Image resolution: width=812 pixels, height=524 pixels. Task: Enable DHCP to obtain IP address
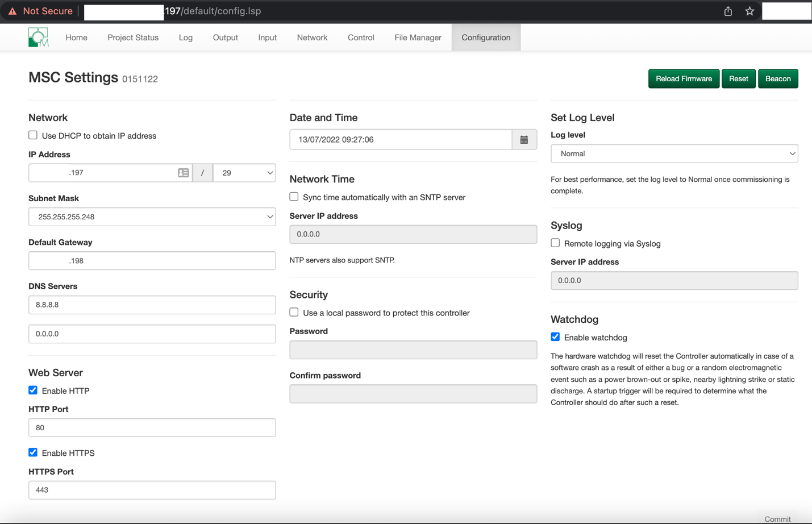click(x=33, y=135)
